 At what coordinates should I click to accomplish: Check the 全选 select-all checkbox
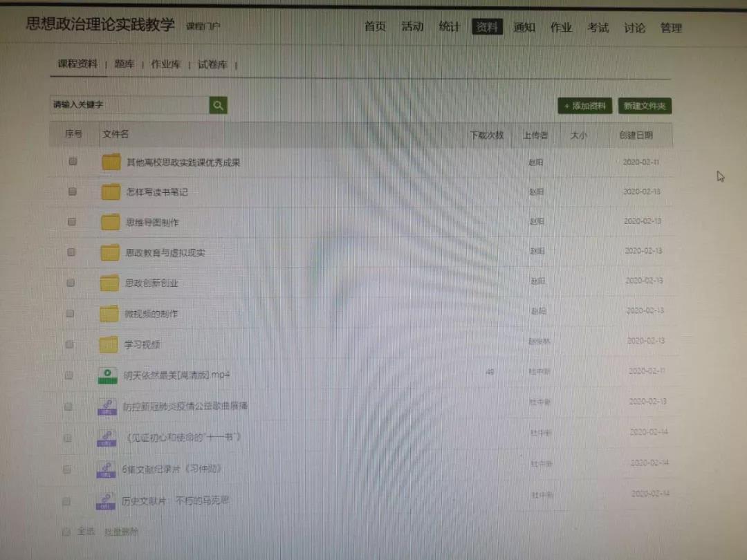(66, 532)
